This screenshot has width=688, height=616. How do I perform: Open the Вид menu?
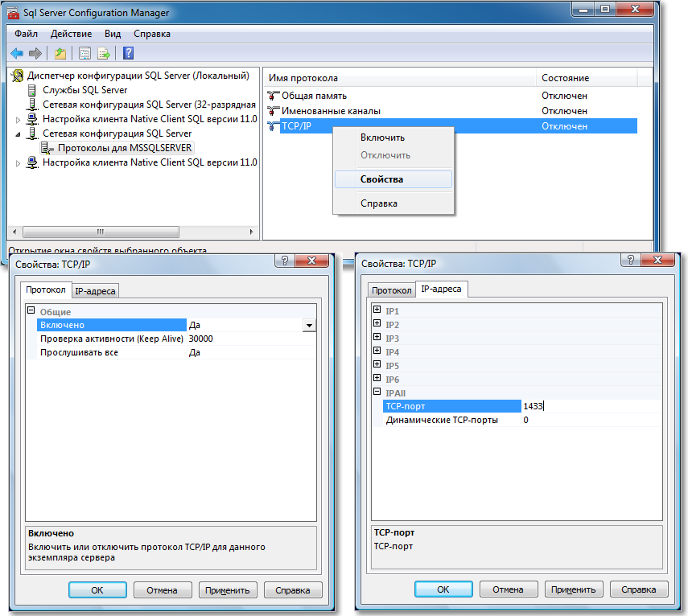pos(113,34)
